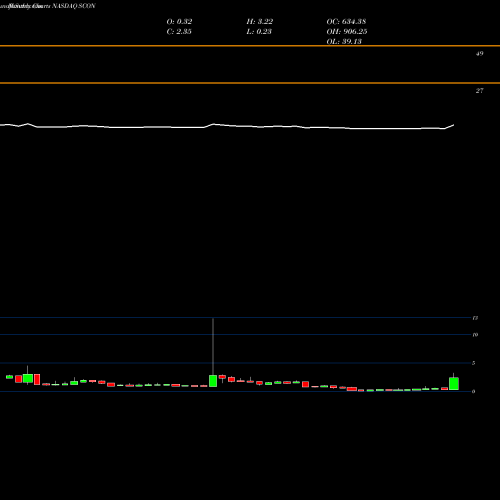Select the open value O: 0.32
Image resolution: width=500 pixels, height=500 pixels.
point(179,22)
